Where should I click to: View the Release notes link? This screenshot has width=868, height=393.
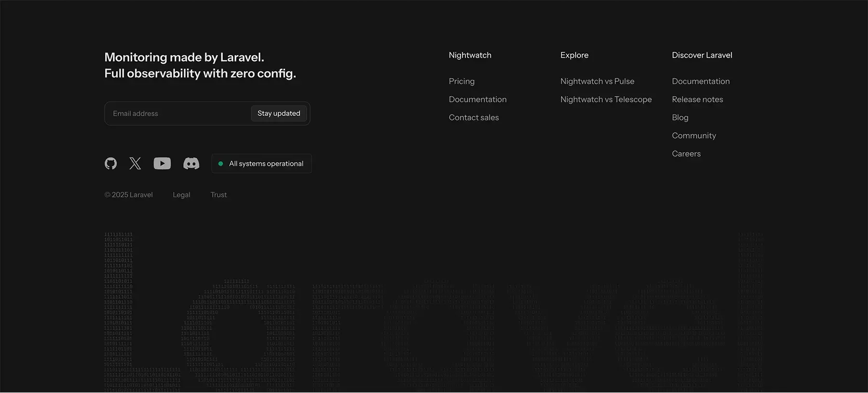coord(697,99)
